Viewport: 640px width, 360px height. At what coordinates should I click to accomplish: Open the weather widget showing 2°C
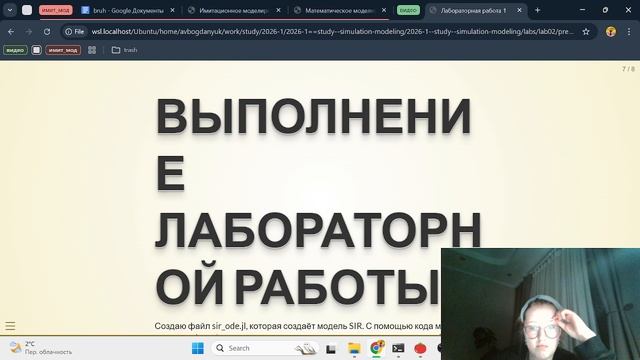pos(41,348)
